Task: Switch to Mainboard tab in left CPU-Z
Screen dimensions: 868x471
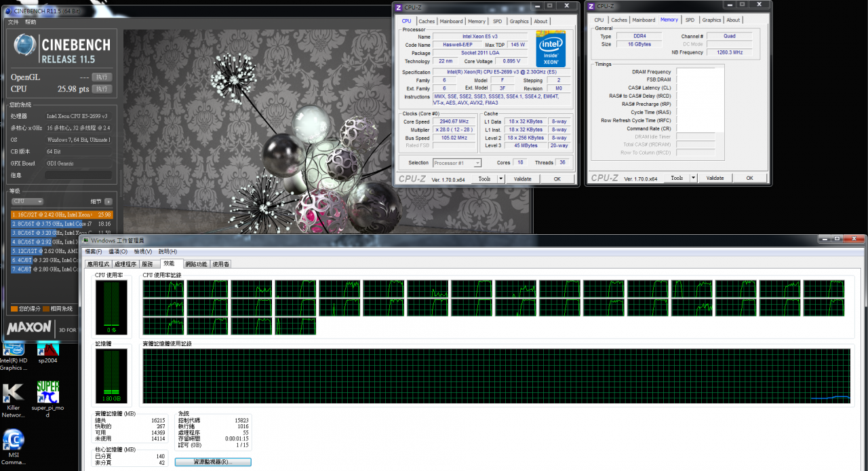Action: [x=451, y=21]
